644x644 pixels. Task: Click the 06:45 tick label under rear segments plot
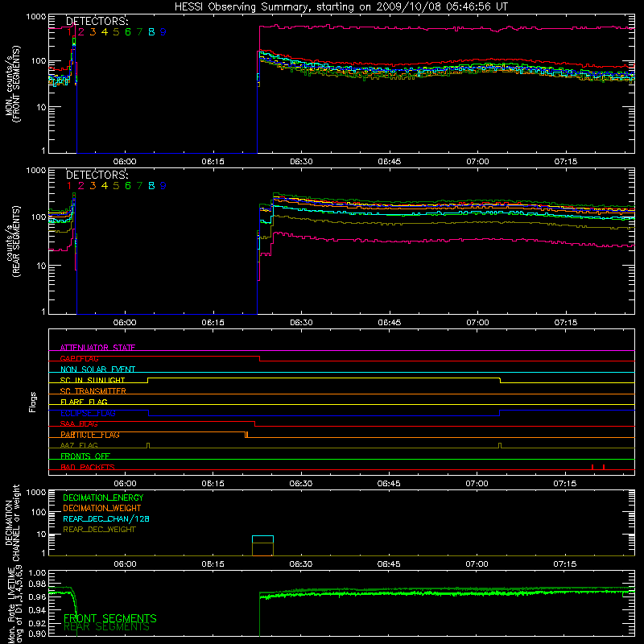(389, 323)
